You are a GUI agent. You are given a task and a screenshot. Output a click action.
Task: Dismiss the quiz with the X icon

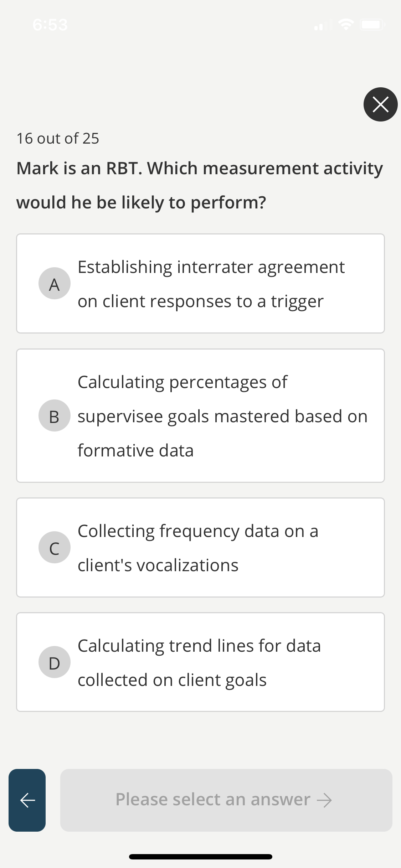[x=380, y=104]
